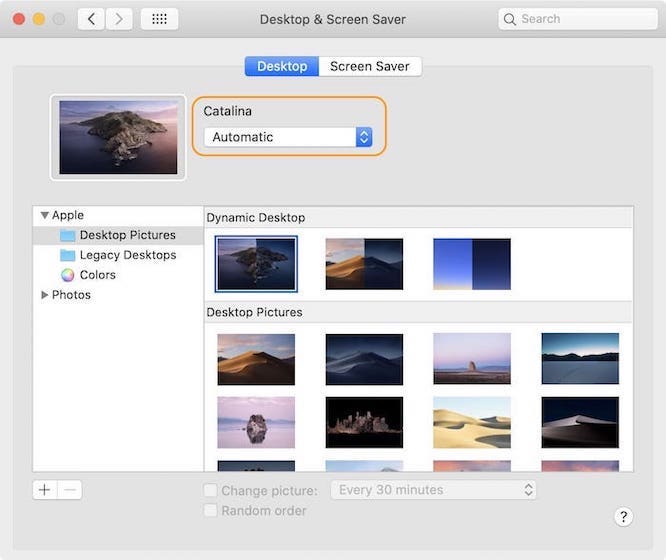This screenshot has width=666, height=560.
Task: Switch to the Screen Saver tab
Action: point(370,66)
